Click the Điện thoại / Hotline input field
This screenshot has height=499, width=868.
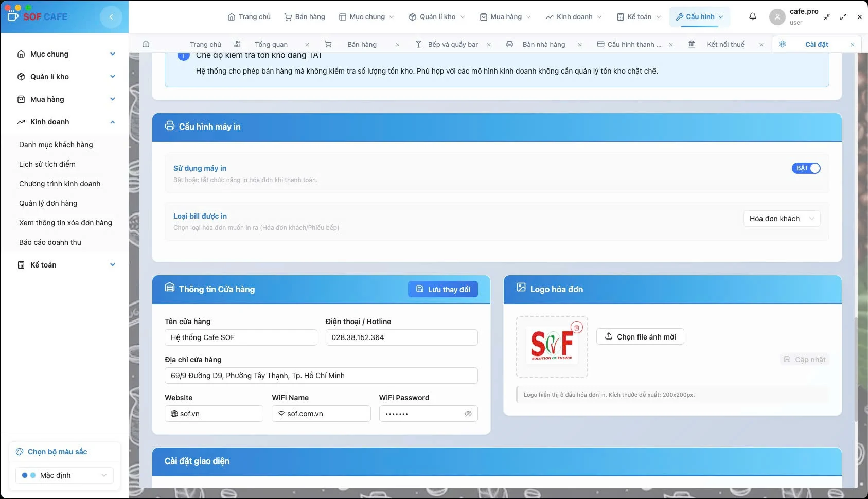point(402,337)
